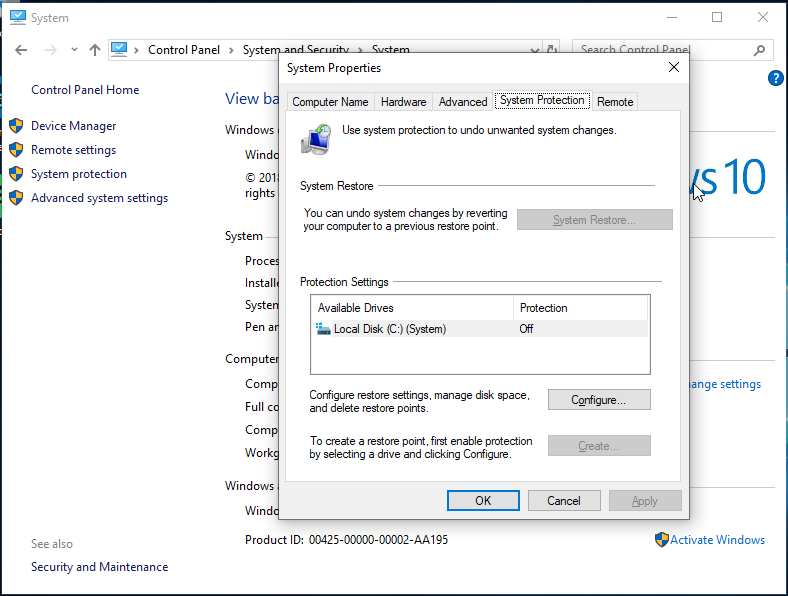Viewport: 788px width, 596px height.
Task: Open Device Manager link
Action: click(x=73, y=126)
